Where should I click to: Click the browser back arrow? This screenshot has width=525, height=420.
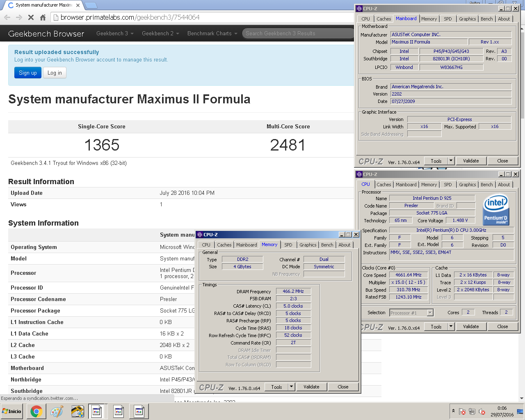coord(7,17)
